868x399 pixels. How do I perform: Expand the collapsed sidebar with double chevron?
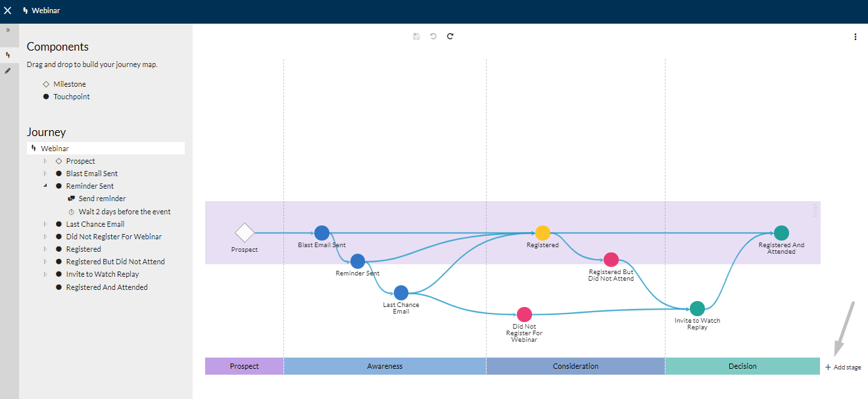[8, 30]
